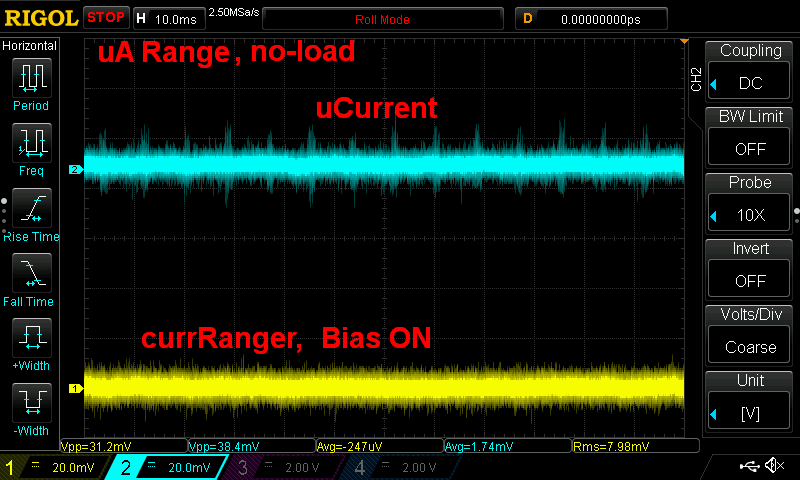Toggle the muted speaker sound icon
Image resolution: width=800 pixels, height=480 pixels.
tap(774, 466)
